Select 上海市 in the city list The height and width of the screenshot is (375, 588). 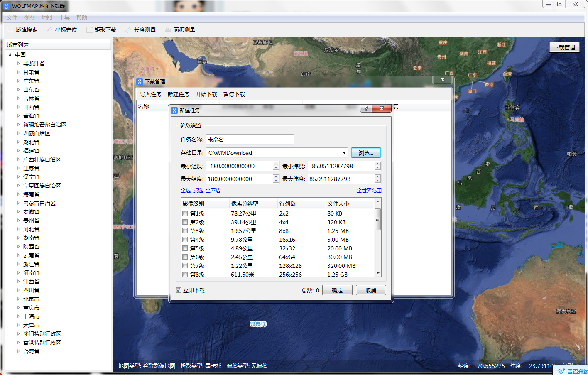(x=31, y=316)
